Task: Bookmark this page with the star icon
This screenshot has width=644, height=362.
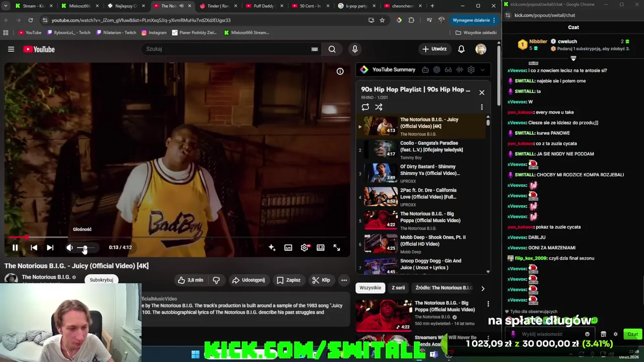Action: [x=382, y=20]
